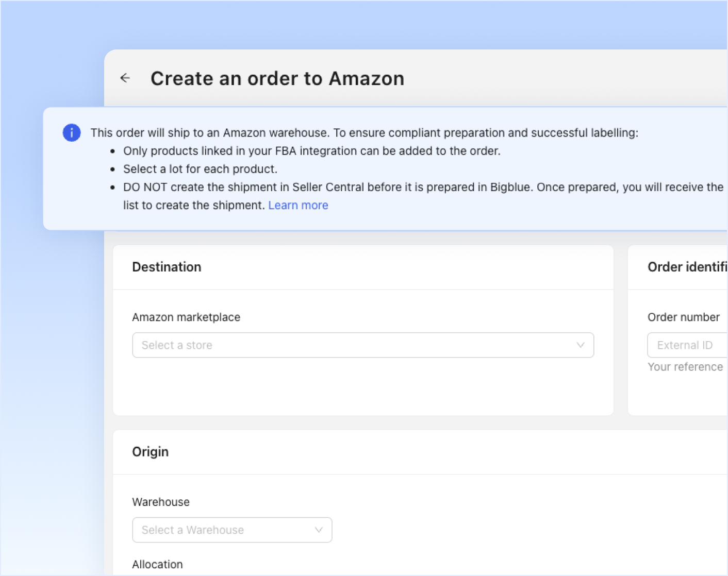This screenshot has height=576, width=728.
Task: Click the Your reference helper text
Action: 685,367
